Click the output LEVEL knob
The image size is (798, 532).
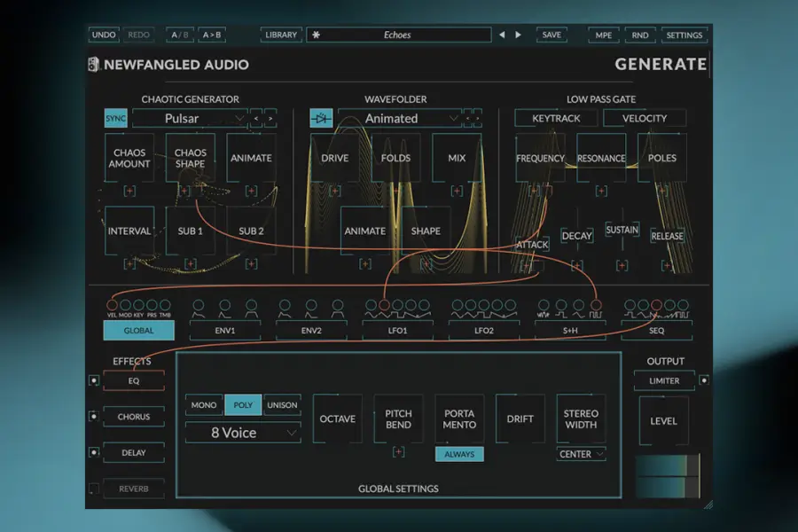[x=663, y=421]
